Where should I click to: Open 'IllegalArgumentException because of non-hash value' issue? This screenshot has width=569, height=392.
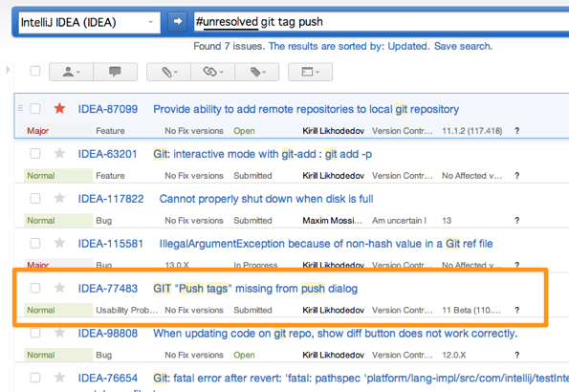pyautogui.click(x=326, y=244)
